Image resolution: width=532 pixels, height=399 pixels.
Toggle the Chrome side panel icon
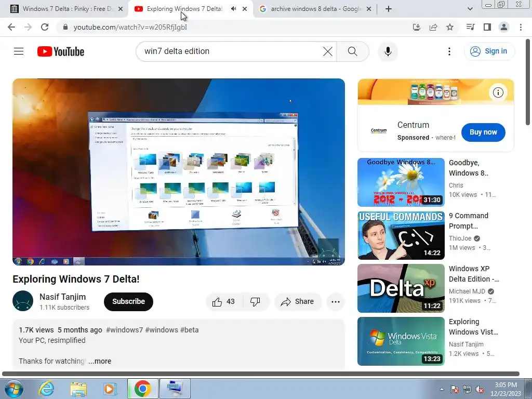[487, 27]
